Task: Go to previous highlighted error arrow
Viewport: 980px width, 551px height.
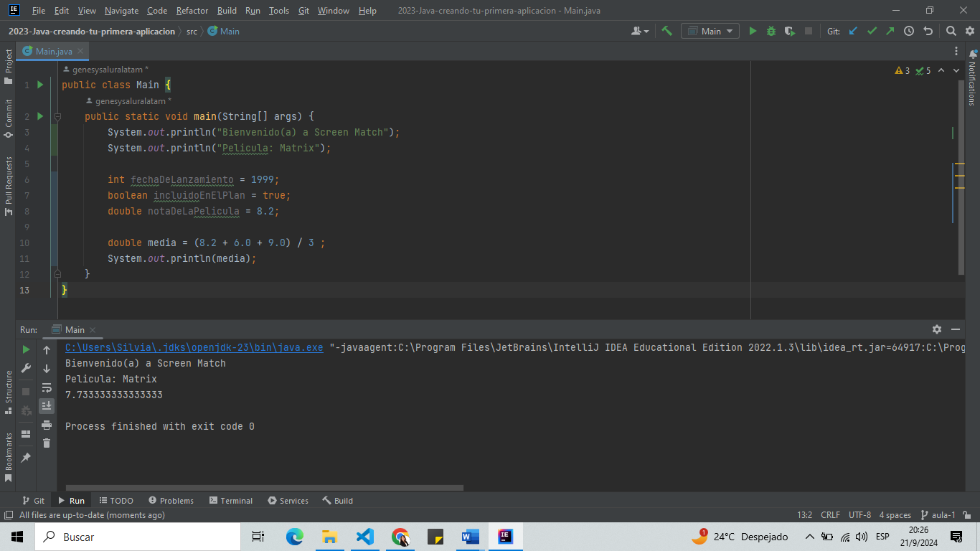Action: point(941,70)
